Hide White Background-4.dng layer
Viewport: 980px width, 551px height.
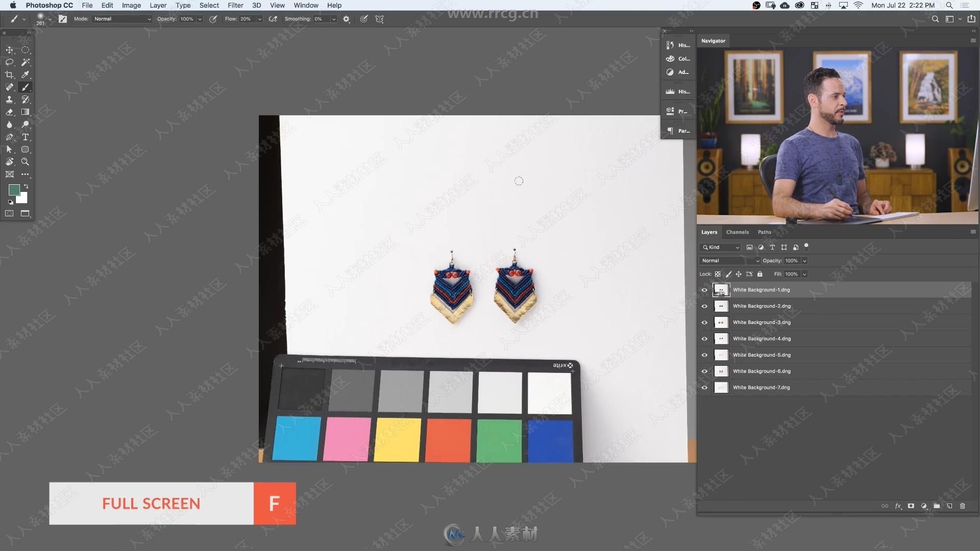click(x=704, y=338)
